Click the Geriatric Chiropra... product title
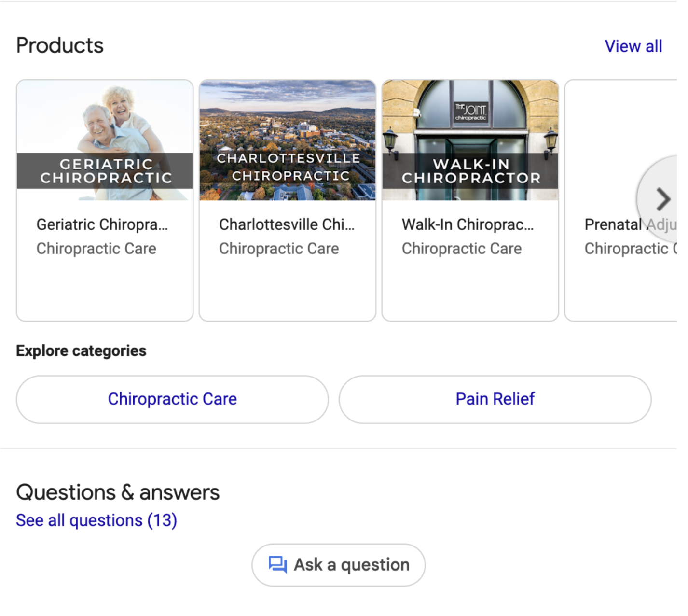Screen dimensions: 688x616 [x=102, y=224]
